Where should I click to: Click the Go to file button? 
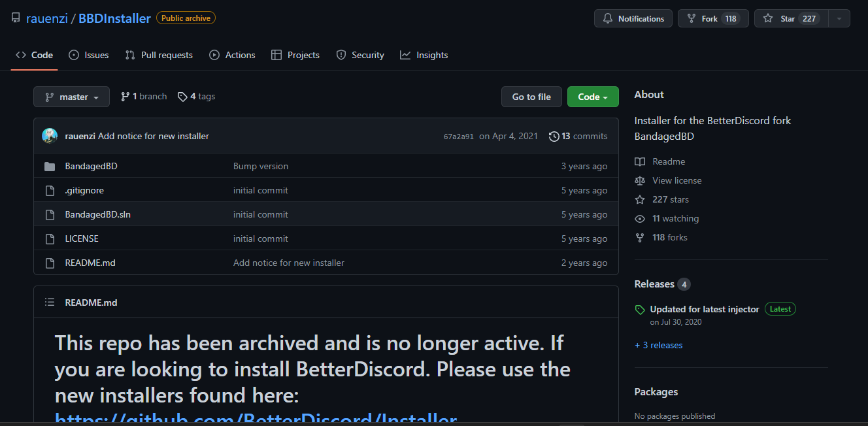pos(531,97)
